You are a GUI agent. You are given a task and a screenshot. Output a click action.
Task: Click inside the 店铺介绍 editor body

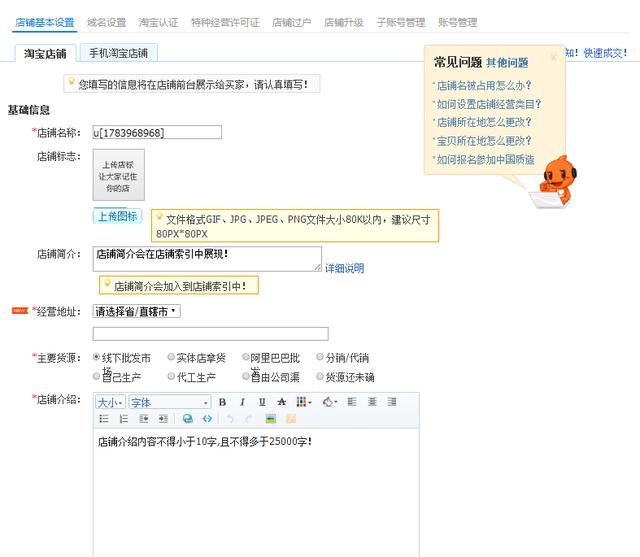tap(256, 493)
